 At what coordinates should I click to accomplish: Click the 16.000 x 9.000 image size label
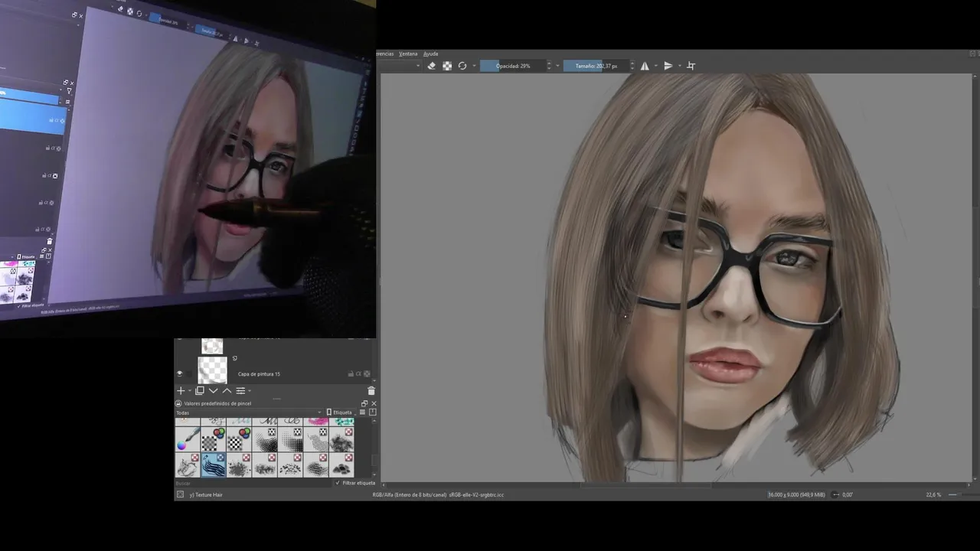click(x=797, y=494)
